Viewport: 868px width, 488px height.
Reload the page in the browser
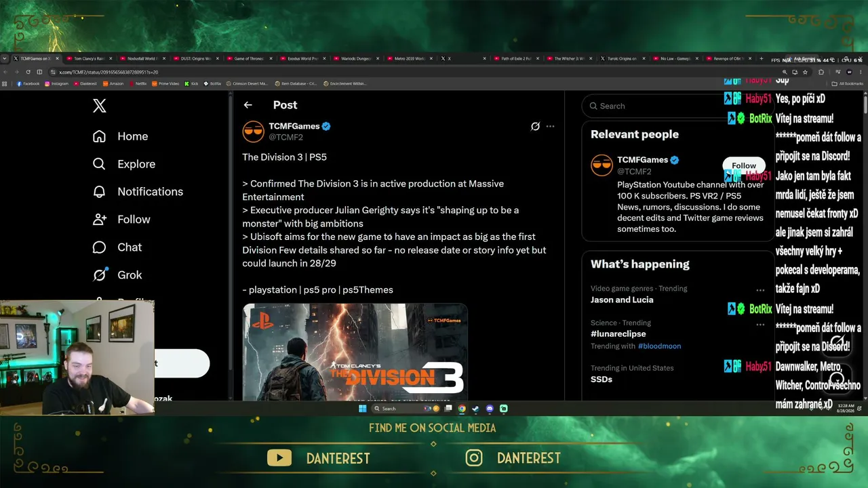28,72
